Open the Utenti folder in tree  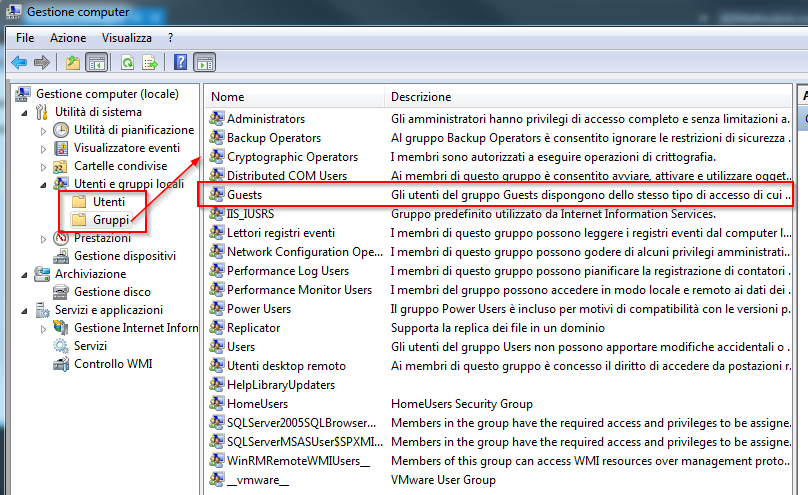pyautogui.click(x=109, y=202)
